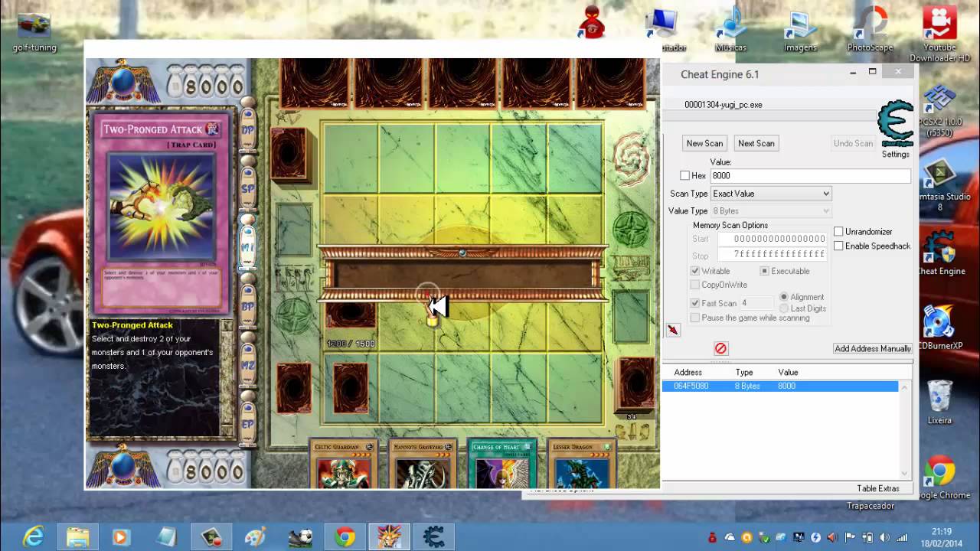Click the Value column header in results
Image resolution: width=980 pixels, height=551 pixels.
pos(788,373)
